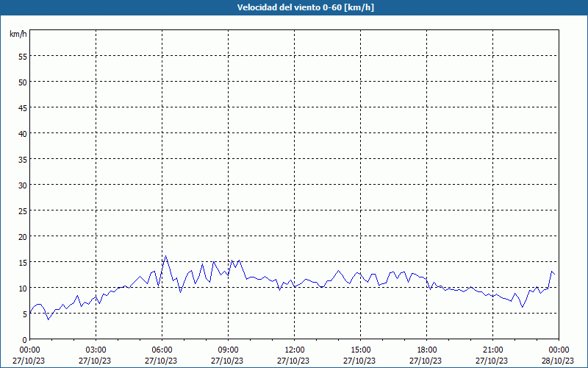Image resolution: width=588 pixels, height=368 pixels.
Task: Click the 'km/h' axis unit label
Action: click(x=18, y=34)
